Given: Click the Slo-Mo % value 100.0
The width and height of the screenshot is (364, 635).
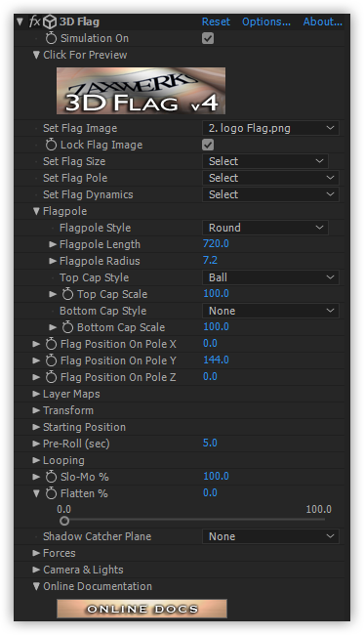Looking at the screenshot, I should pos(216,477).
